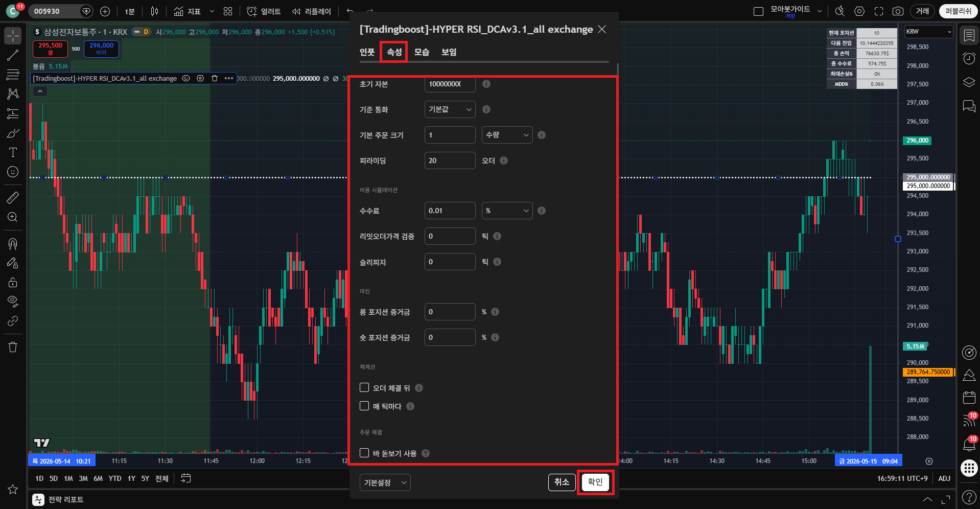
Task: Cancel the dialog with 취소
Action: pyautogui.click(x=562, y=482)
